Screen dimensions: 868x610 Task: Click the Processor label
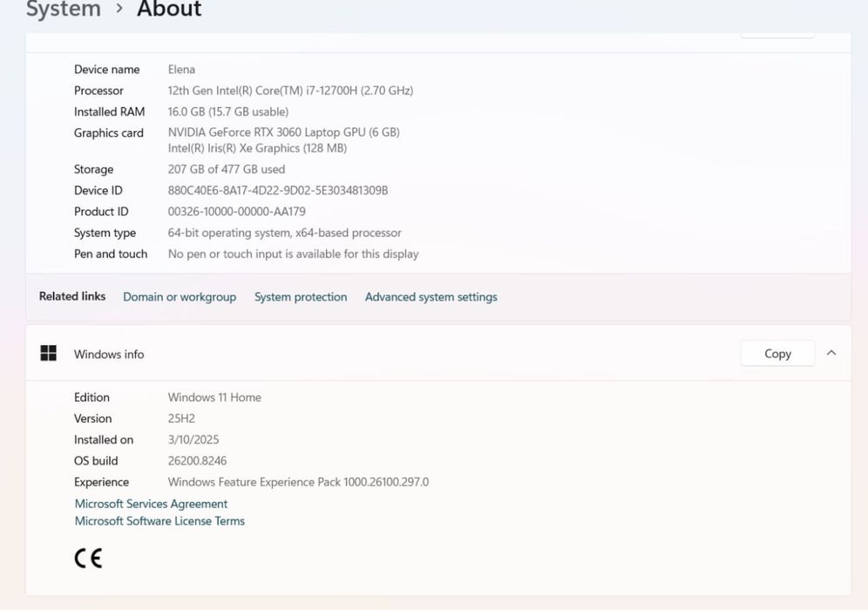click(x=98, y=91)
